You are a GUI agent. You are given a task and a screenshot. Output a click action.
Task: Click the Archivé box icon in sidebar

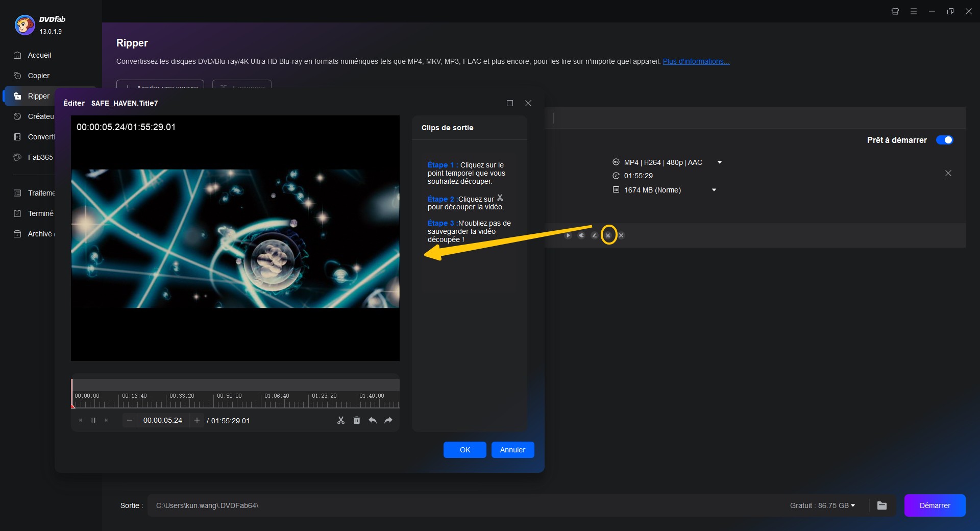coord(17,234)
